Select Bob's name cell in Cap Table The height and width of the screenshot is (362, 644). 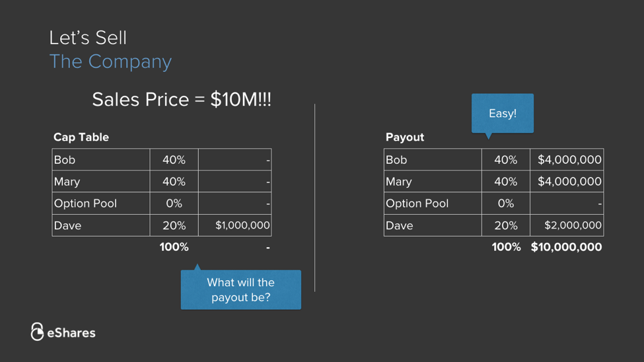coord(101,160)
